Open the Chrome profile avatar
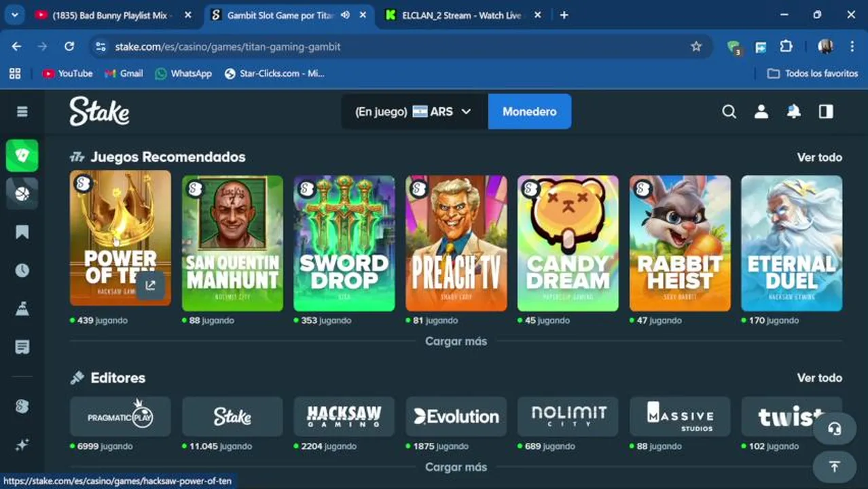Image resolution: width=868 pixels, height=489 pixels. (x=826, y=46)
